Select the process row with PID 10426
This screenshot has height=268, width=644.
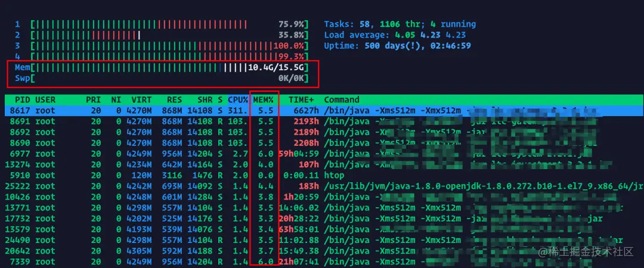point(324,197)
